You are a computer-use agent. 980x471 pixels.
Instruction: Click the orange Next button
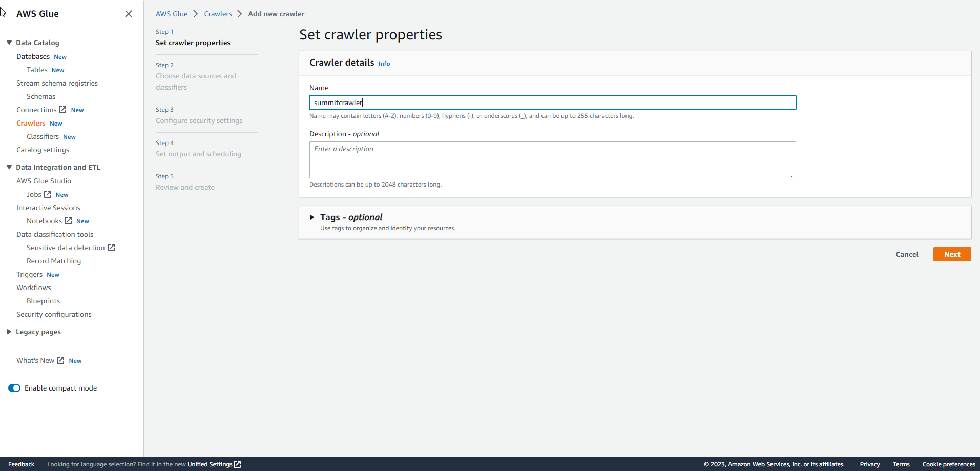click(952, 254)
